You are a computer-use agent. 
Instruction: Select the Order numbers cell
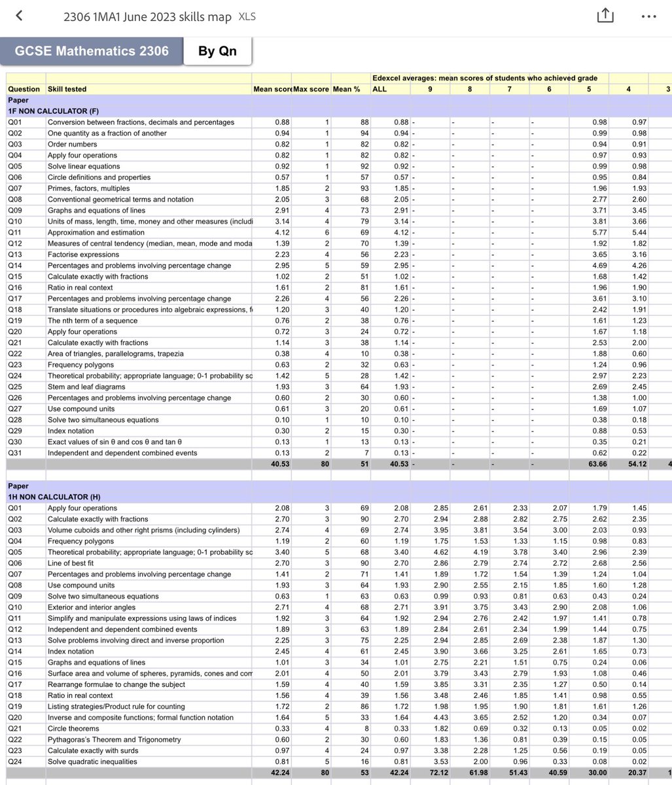click(x=149, y=144)
